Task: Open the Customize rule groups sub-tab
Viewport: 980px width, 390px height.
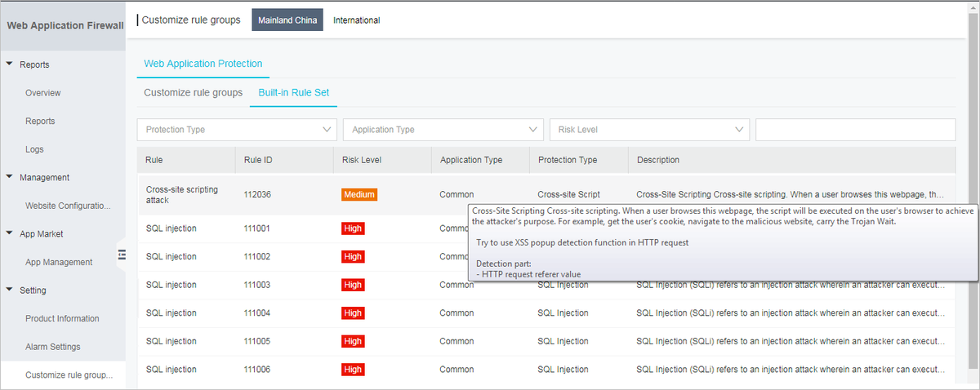Action: click(x=194, y=92)
